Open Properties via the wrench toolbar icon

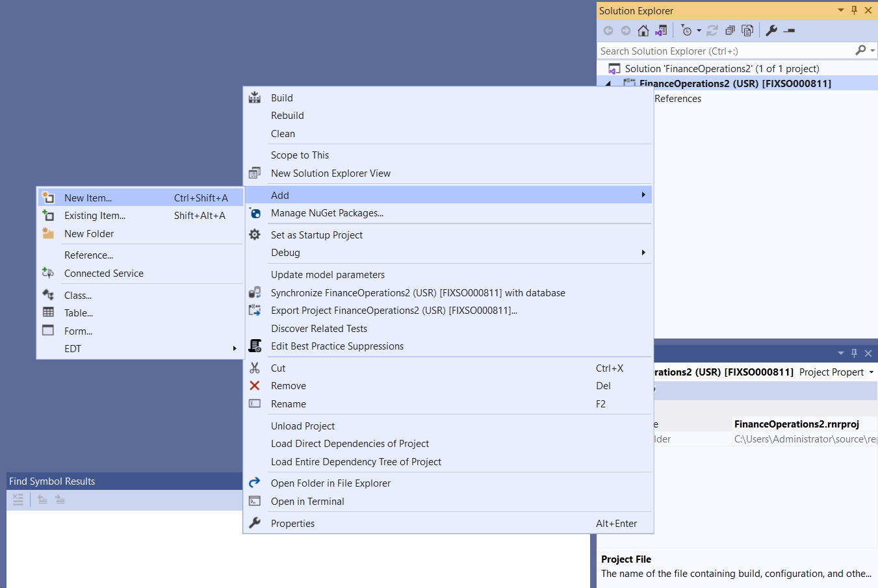coord(771,31)
